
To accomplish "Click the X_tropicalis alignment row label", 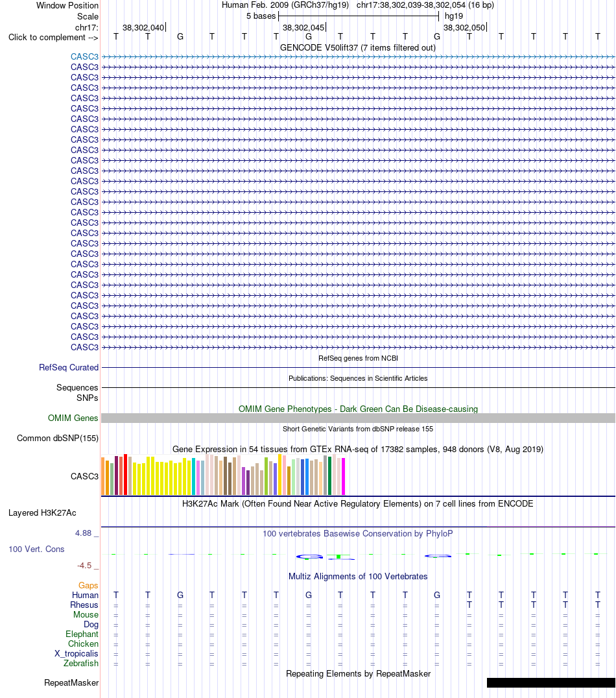I will 76,654.
